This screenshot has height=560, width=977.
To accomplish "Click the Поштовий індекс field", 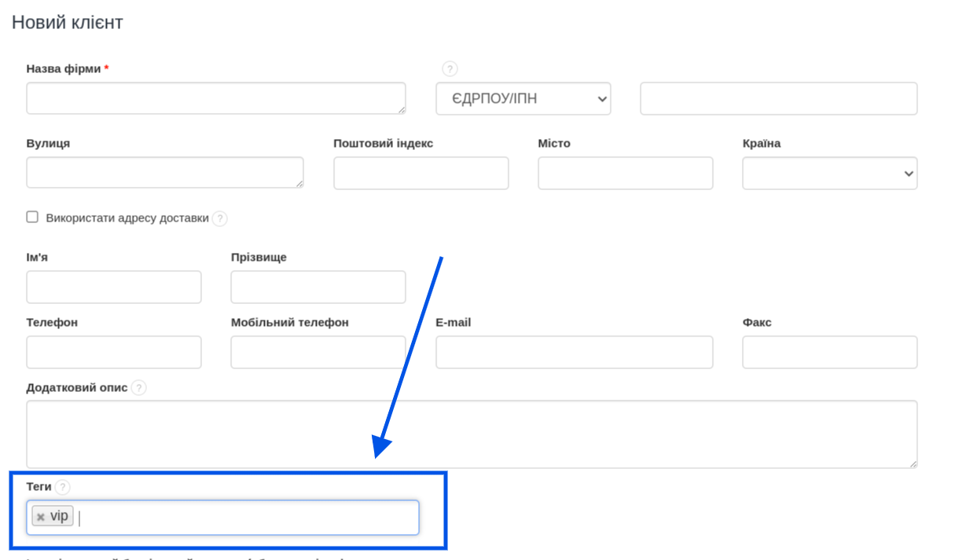I will (421, 173).
